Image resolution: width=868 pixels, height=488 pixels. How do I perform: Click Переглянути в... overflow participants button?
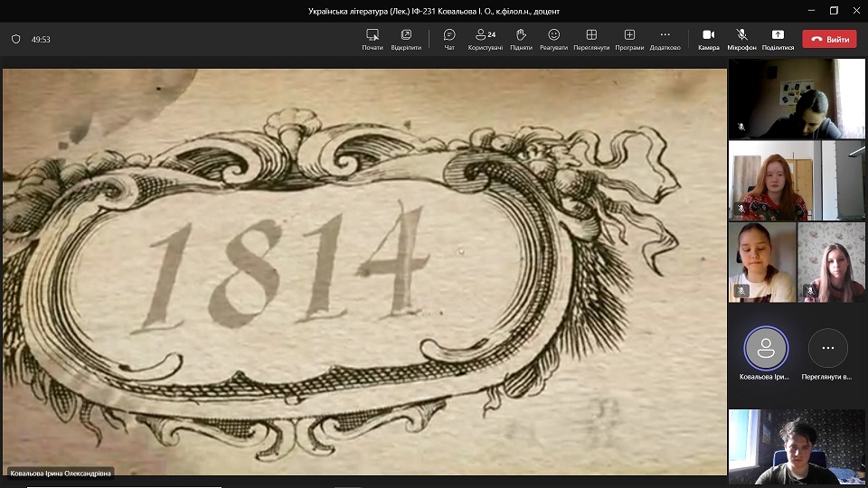tap(828, 349)
